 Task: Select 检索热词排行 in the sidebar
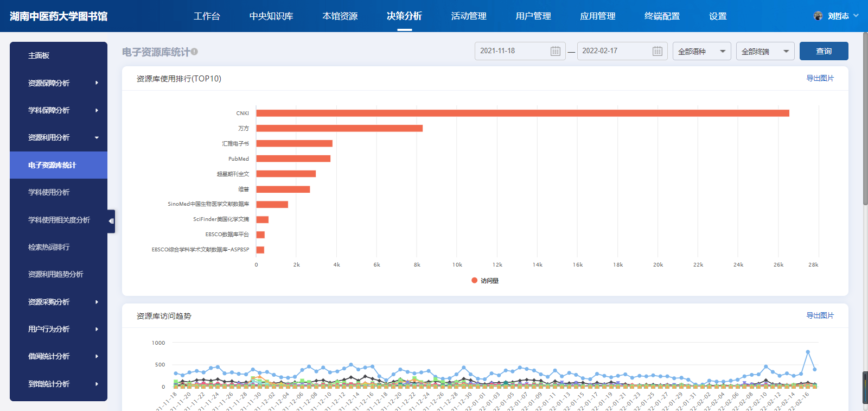[49, 247]
